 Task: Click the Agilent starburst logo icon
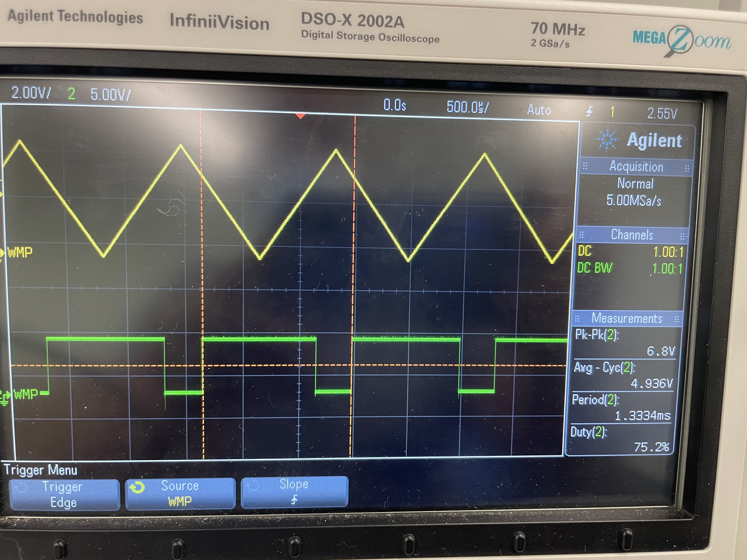(x=607, y=139)
